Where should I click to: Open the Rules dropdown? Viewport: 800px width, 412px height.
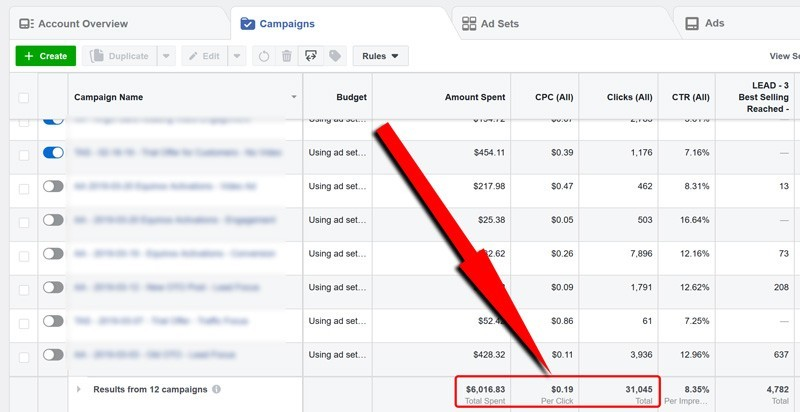(381, 57)
